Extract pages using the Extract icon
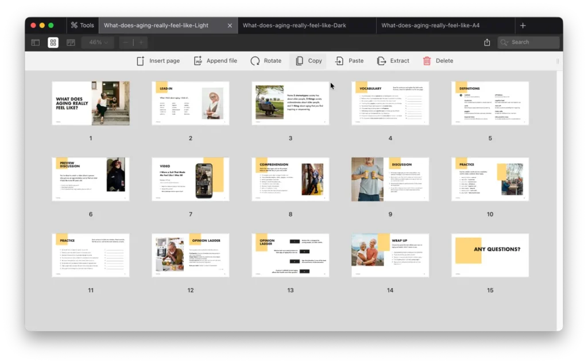This screenshot has width=588, height=364. coord(381,61)
